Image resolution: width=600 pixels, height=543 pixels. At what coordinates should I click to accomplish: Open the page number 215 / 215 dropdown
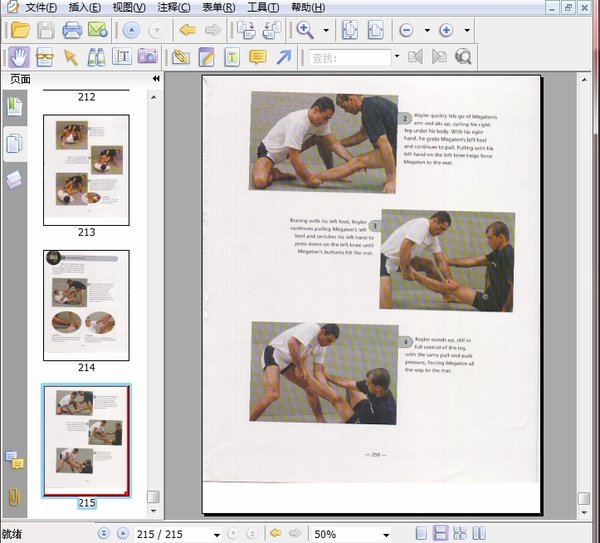[217, 535]
